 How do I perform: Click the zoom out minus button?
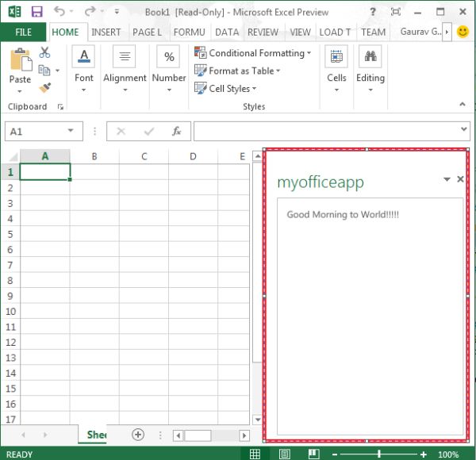335,454
